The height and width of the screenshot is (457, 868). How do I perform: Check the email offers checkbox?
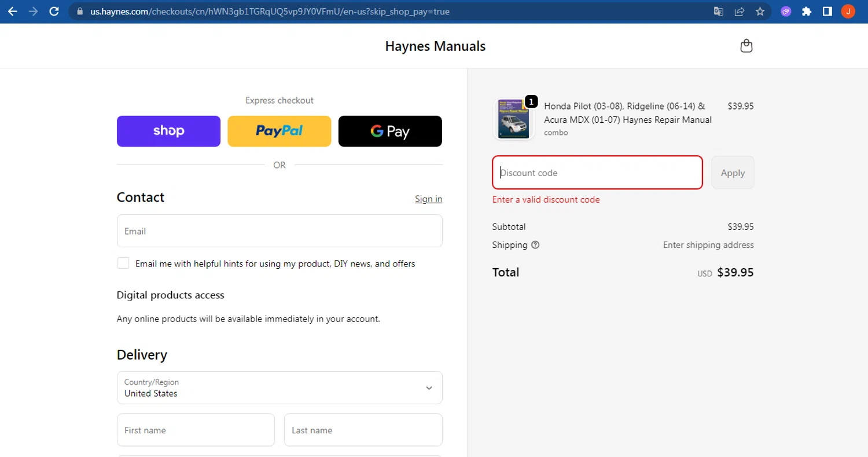click(x=123, y=263)
